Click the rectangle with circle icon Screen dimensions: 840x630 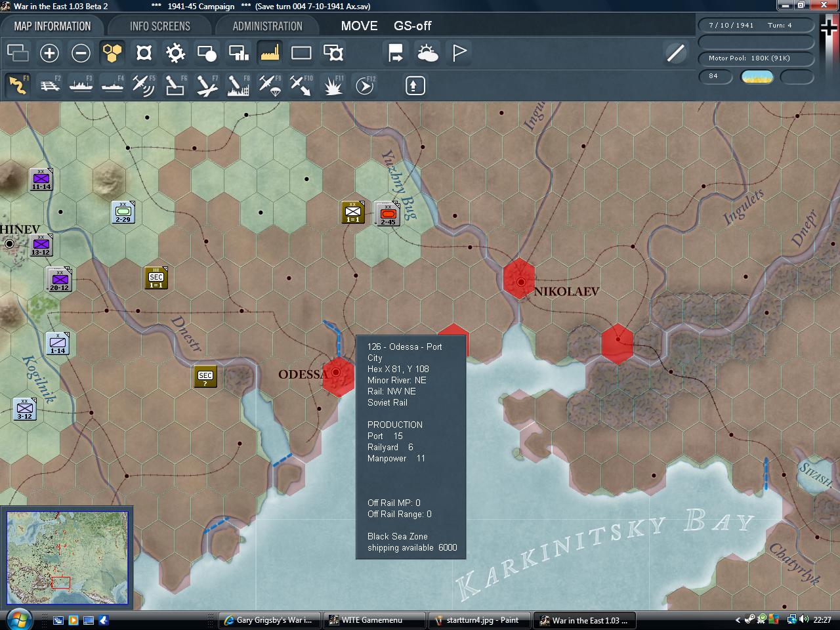[x=207, y=52]
